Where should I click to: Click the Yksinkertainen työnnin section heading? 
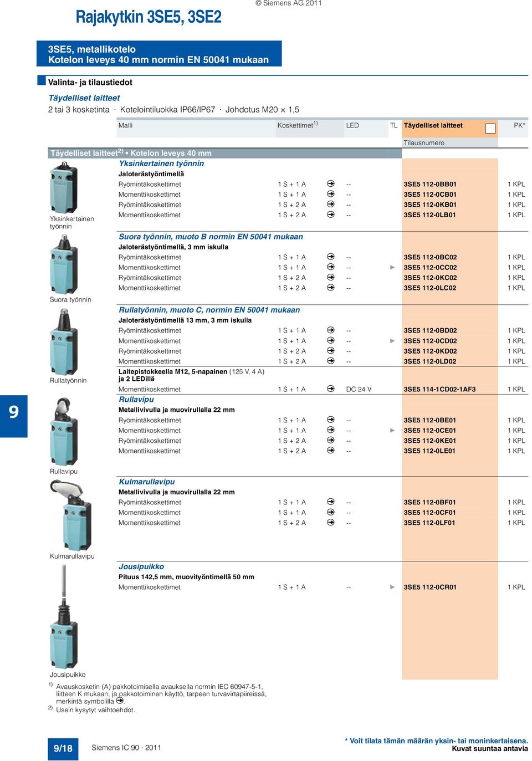tap(161, 164)
